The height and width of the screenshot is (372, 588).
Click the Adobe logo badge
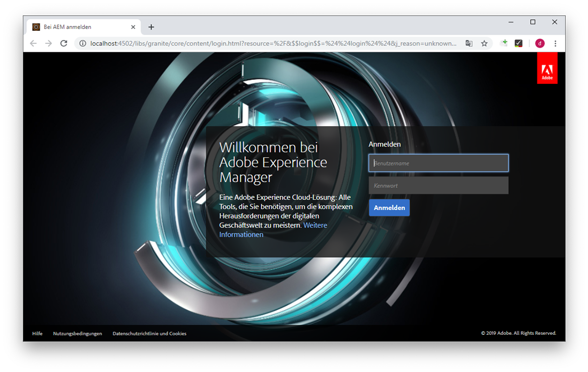[547, 68]
